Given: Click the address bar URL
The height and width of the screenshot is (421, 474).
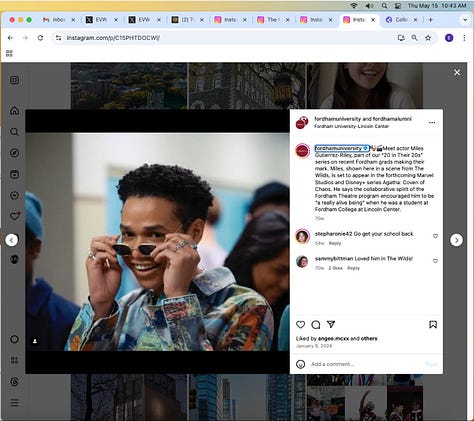Looking at the screenshot, I should point(113,38).
